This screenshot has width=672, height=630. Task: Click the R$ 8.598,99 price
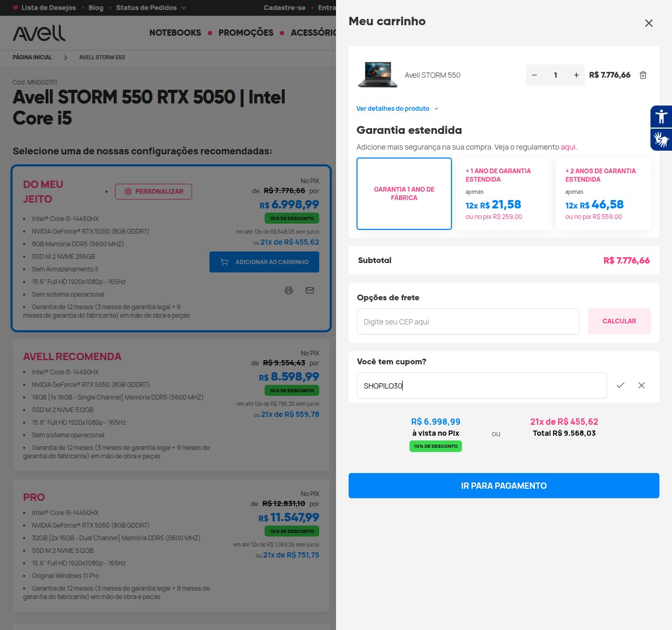[289, 376]
